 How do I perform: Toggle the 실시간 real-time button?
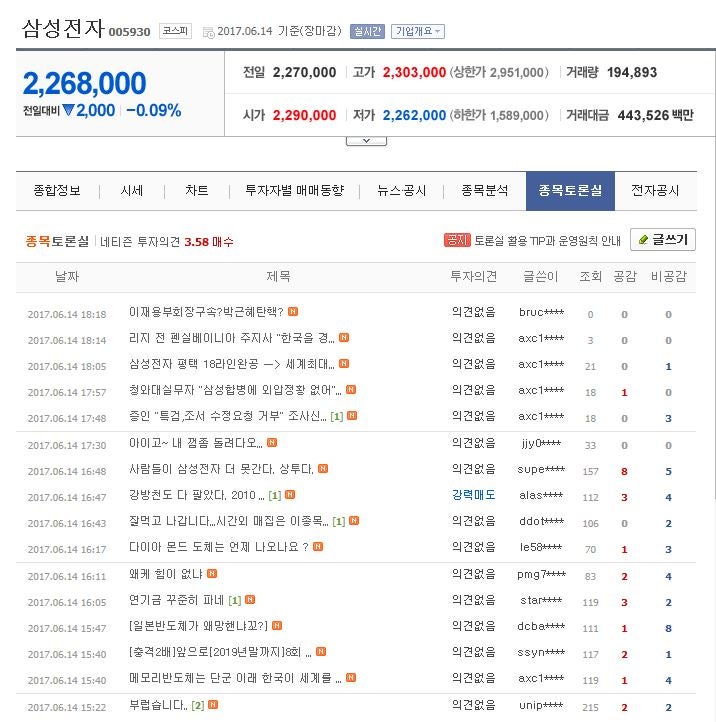coord(367,31)
